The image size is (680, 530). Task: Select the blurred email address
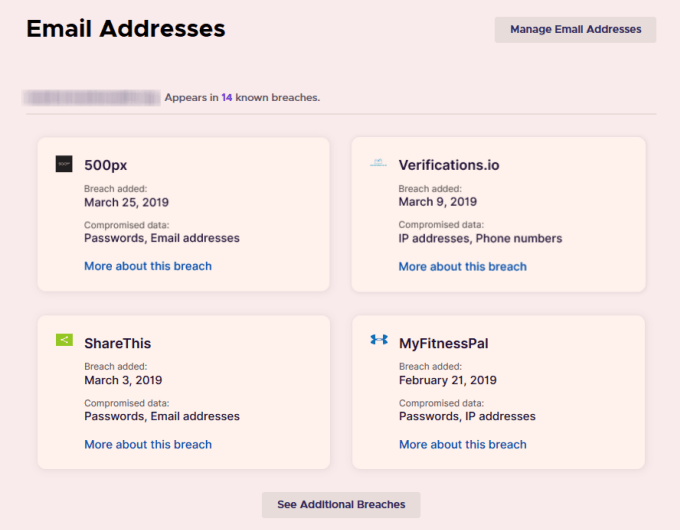[x=92, y=98]
